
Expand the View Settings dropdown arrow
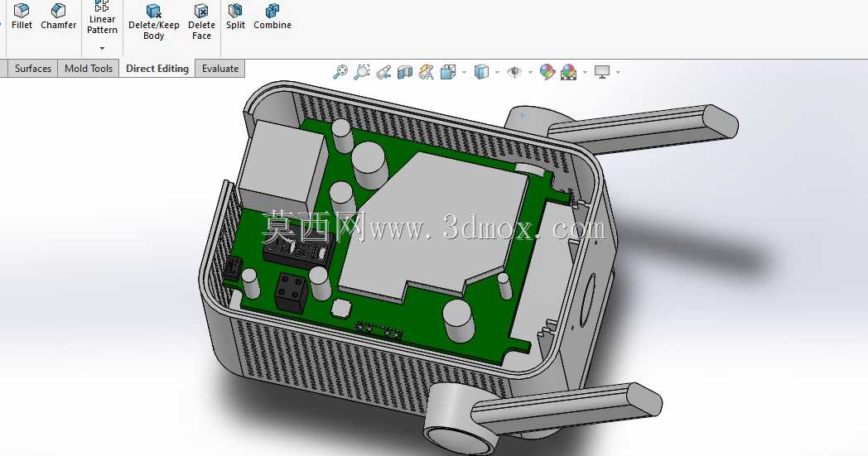tap(618, 72)
